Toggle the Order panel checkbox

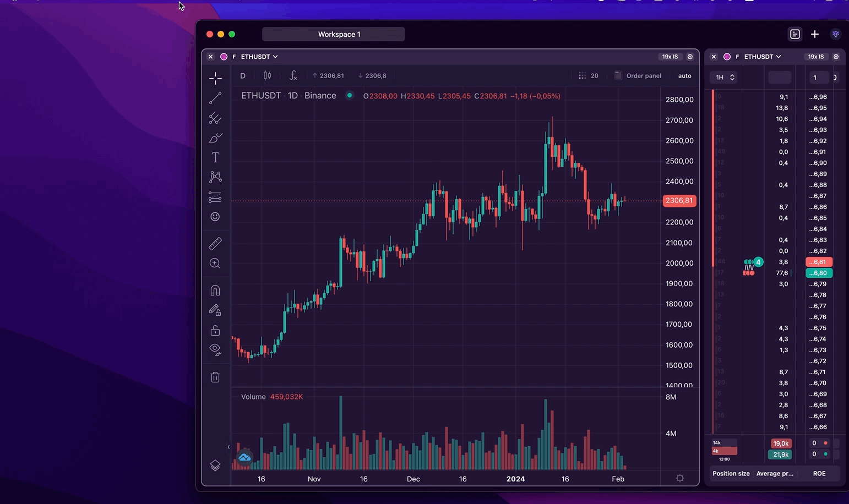point(618,76)
